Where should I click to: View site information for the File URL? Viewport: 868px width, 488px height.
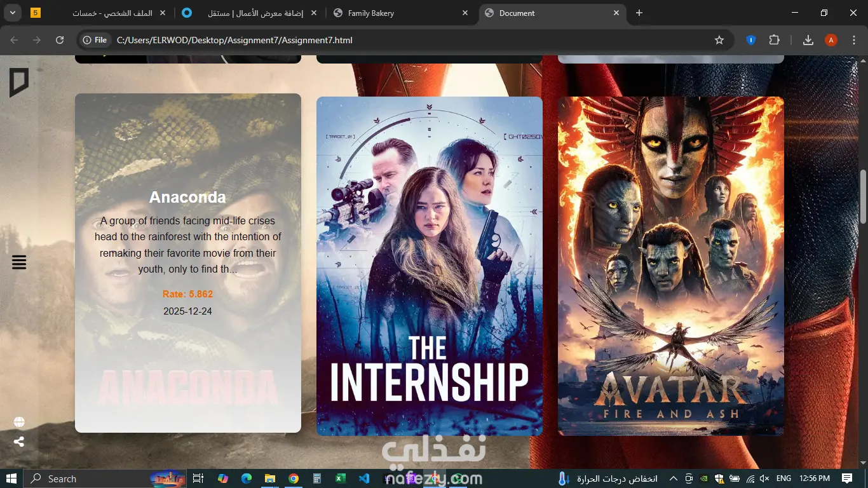click(x=95, y=40)
